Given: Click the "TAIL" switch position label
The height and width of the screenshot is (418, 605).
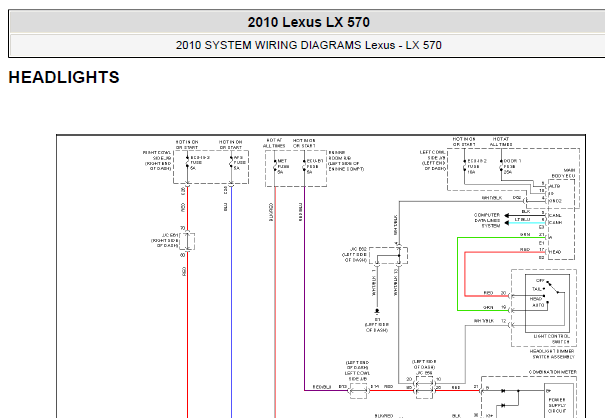Looking at the screenshot, I should pyautogui.click(x=537, y=289).
